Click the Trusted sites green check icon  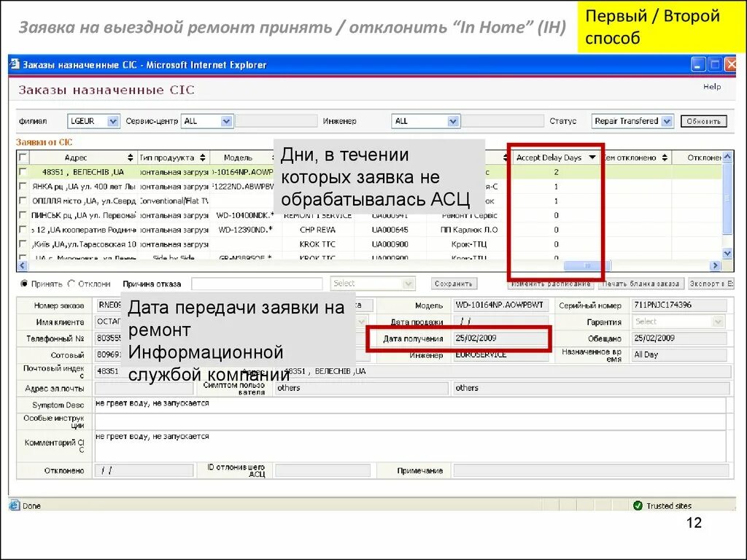point(638,505)
